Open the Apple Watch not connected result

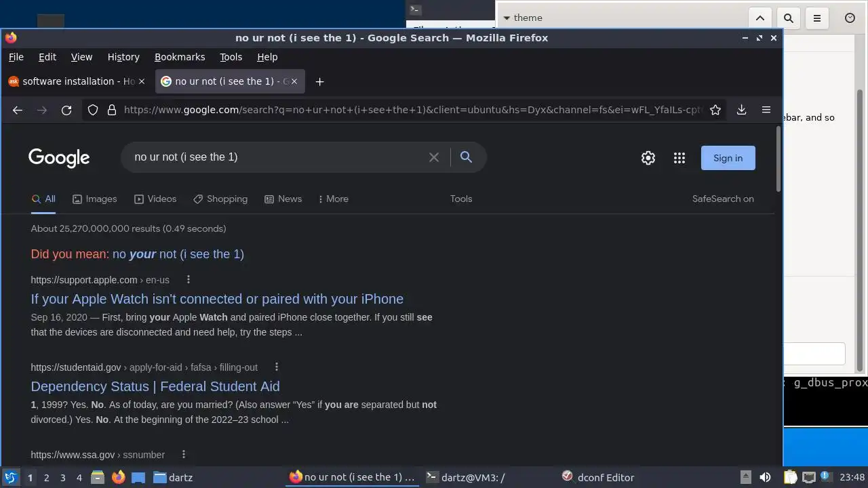coord(217,299)
